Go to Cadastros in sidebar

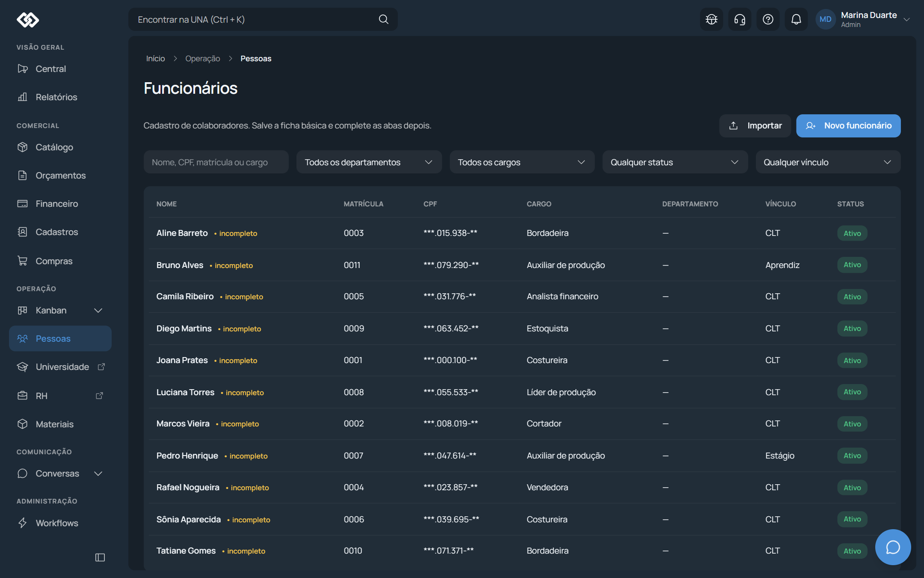(x=60, y=232)
